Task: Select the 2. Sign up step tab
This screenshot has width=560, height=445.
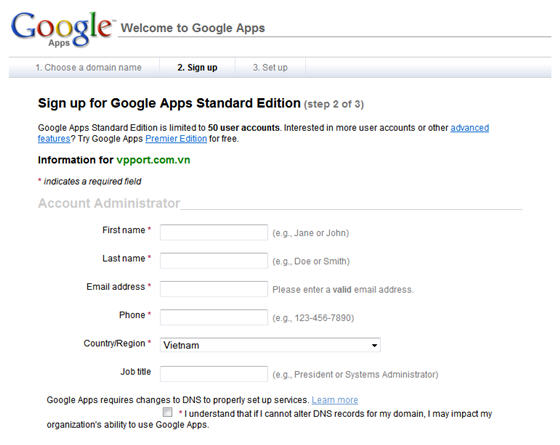Action: [197, 68]
